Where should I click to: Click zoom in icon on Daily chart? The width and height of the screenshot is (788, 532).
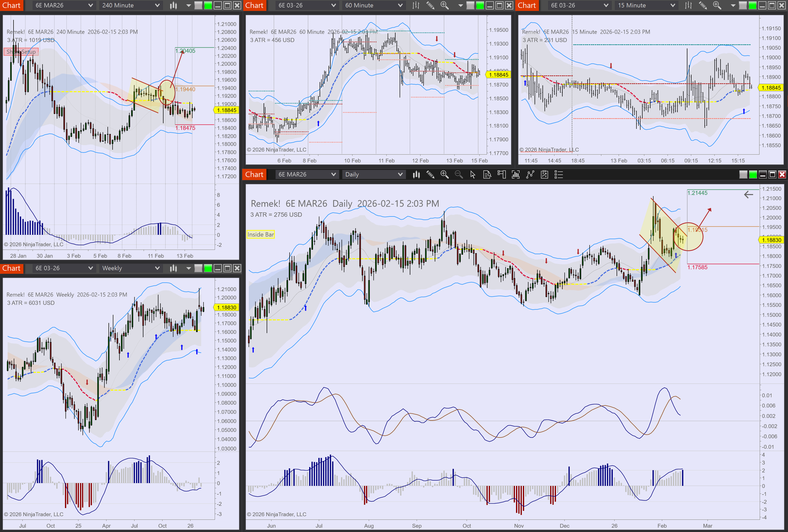pyautogui.click(x=444, y=175)
